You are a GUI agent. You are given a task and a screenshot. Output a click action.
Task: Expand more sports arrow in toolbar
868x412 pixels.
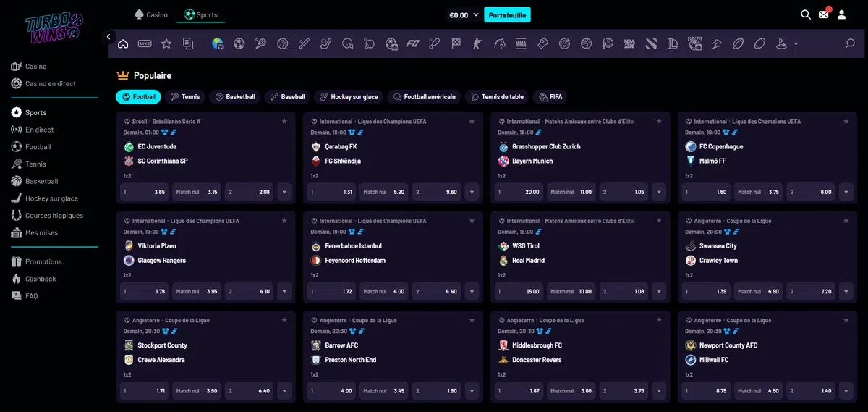pos(796,43)
